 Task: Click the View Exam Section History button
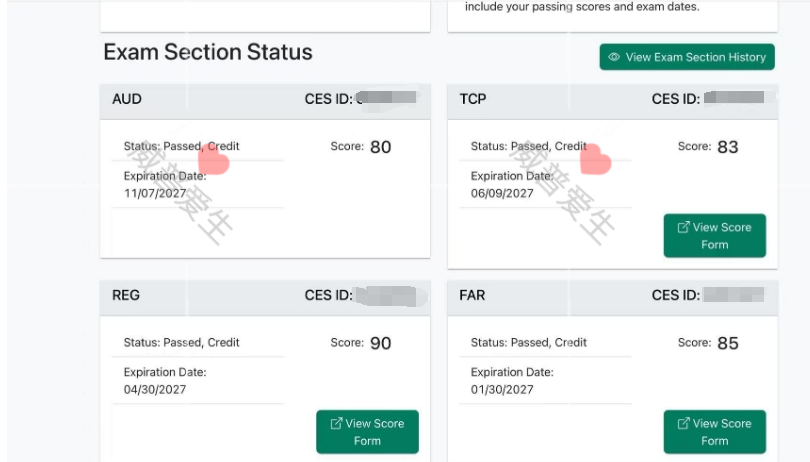point(687,57)
